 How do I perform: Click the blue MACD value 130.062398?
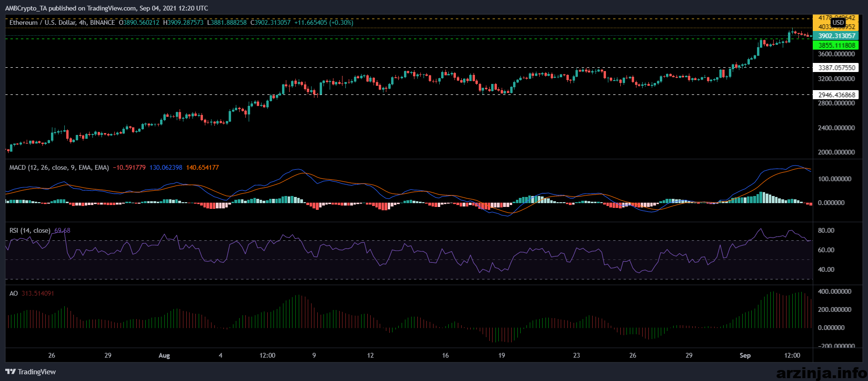[x=166, y=167]
